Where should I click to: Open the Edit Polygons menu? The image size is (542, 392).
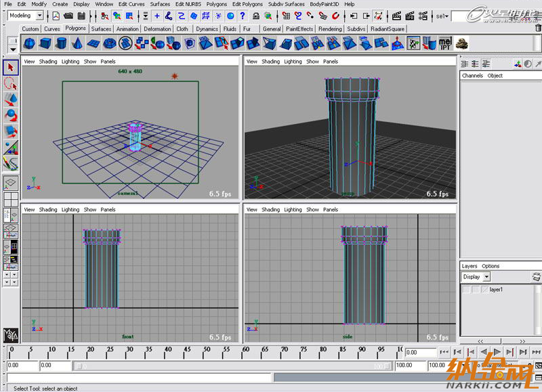tap(247, 4)
